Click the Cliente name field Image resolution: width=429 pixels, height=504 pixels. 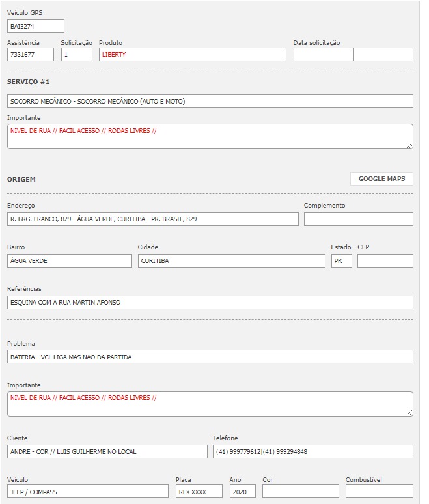[x=107, y=452]
